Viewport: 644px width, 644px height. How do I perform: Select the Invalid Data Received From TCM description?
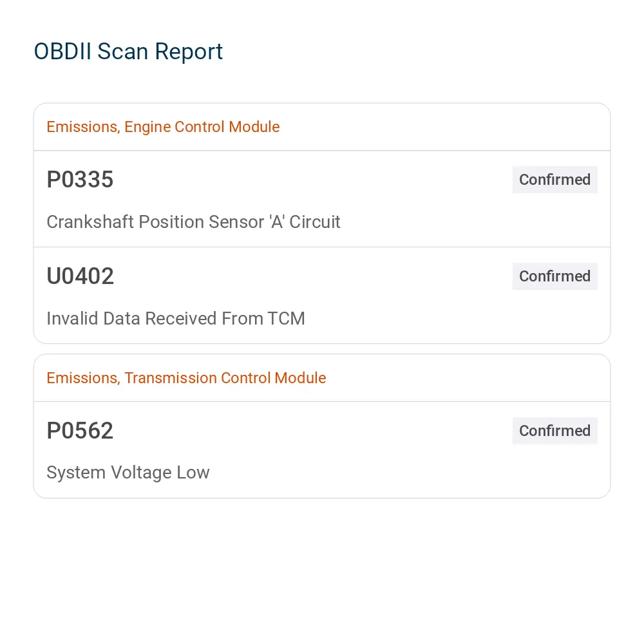(x=176, y=318)
